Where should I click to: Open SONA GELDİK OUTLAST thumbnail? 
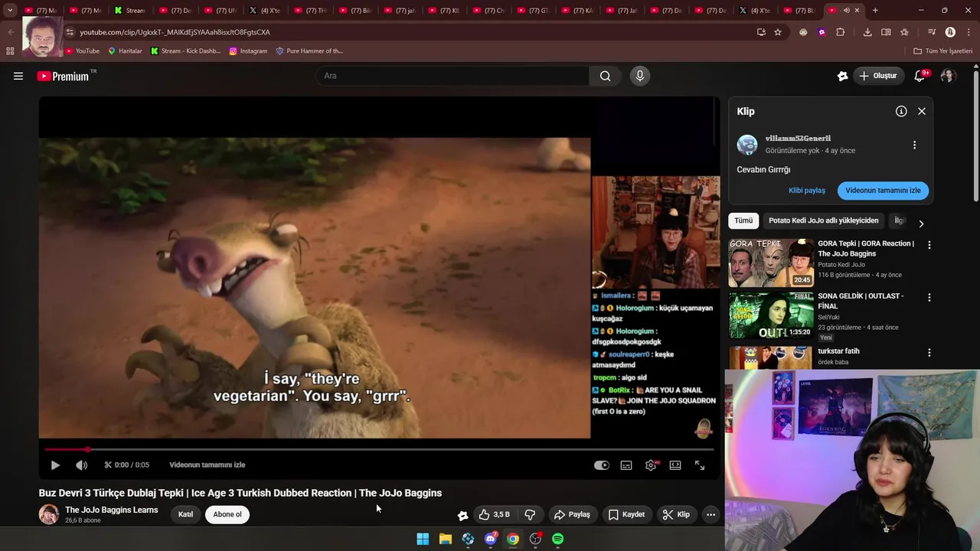point(771,315)
